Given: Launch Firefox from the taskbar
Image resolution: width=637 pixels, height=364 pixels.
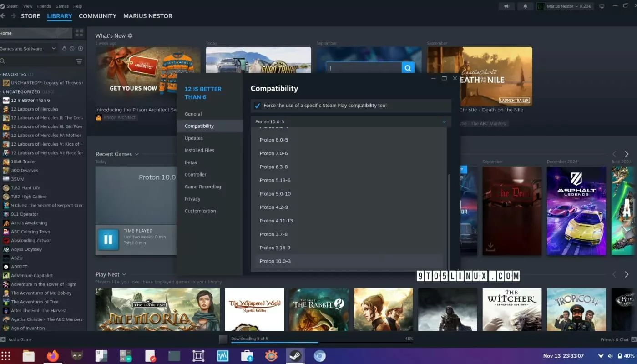Looking at the screenshot, I should click(x=53, y=356).
